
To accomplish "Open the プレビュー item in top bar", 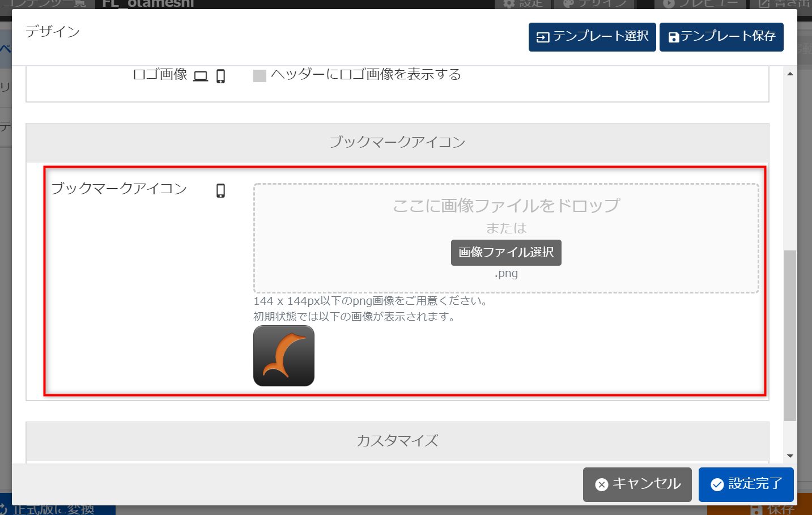I will coord(700,3).
